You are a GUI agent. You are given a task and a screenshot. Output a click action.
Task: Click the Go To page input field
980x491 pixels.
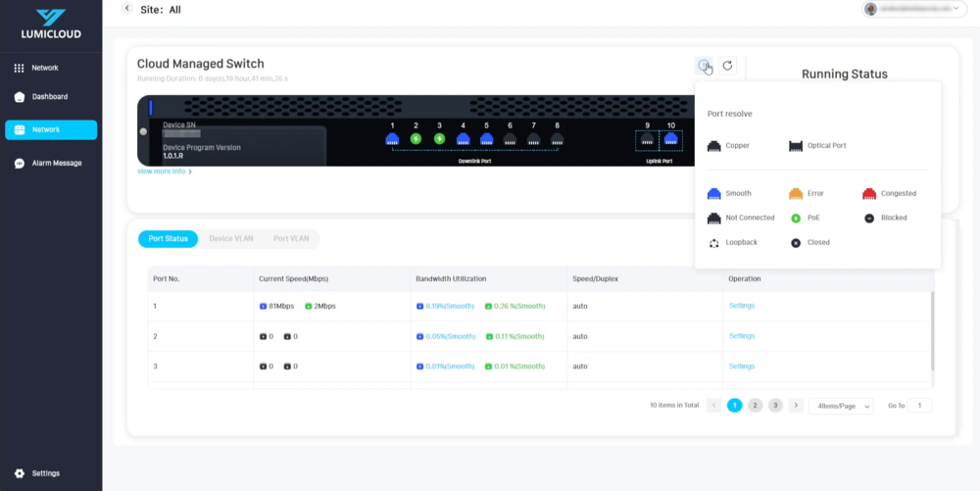pyautogui.click(x=919, y=405)
